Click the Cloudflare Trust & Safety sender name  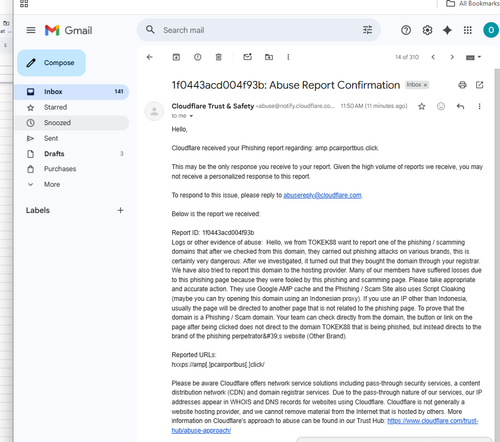[213, 106]
